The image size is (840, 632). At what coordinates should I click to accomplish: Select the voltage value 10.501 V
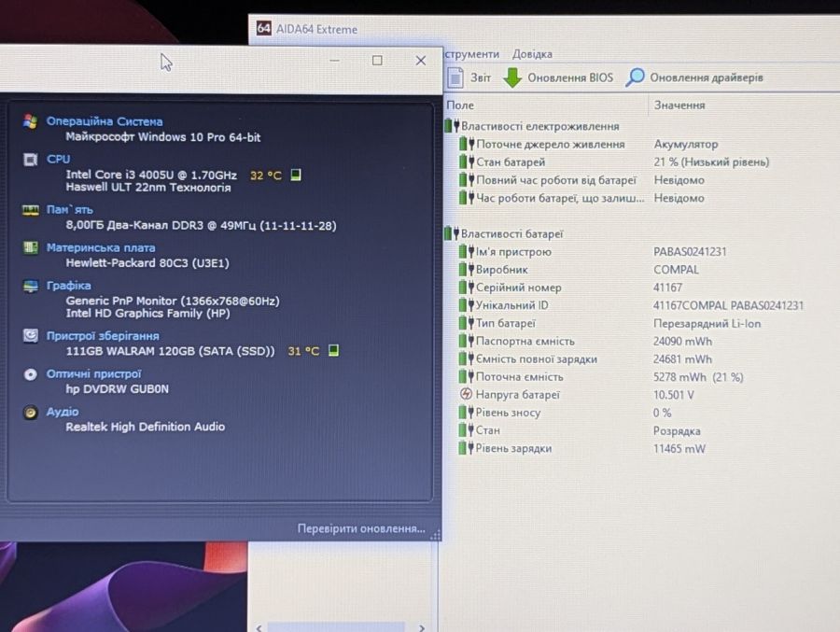[674, 395]
